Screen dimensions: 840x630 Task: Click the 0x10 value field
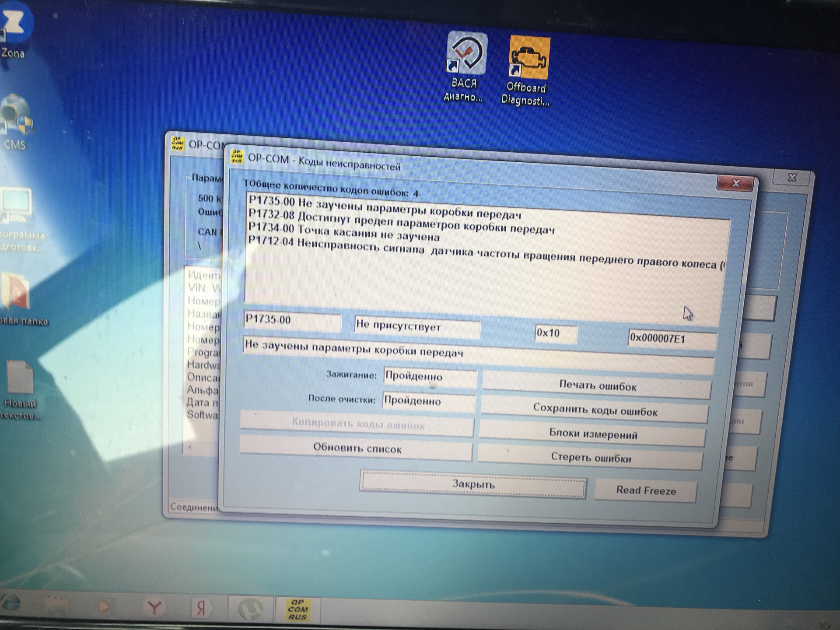tap(556, 333)
